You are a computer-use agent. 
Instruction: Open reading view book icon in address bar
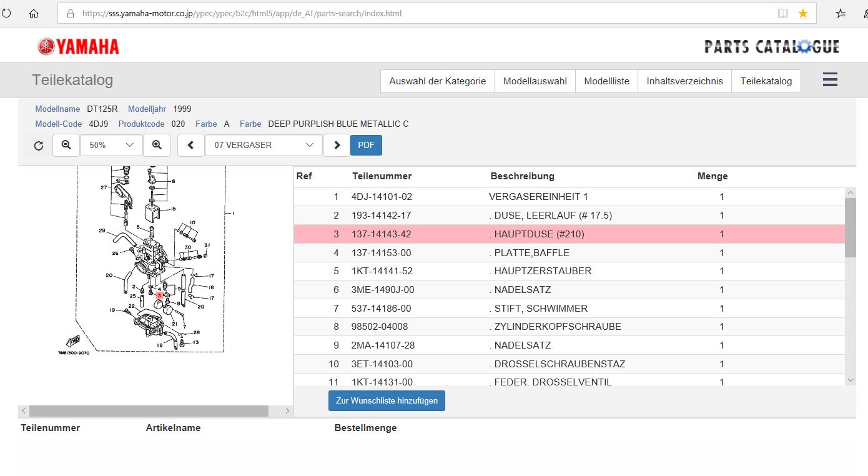pyautogui.click(x=782, y=13)
